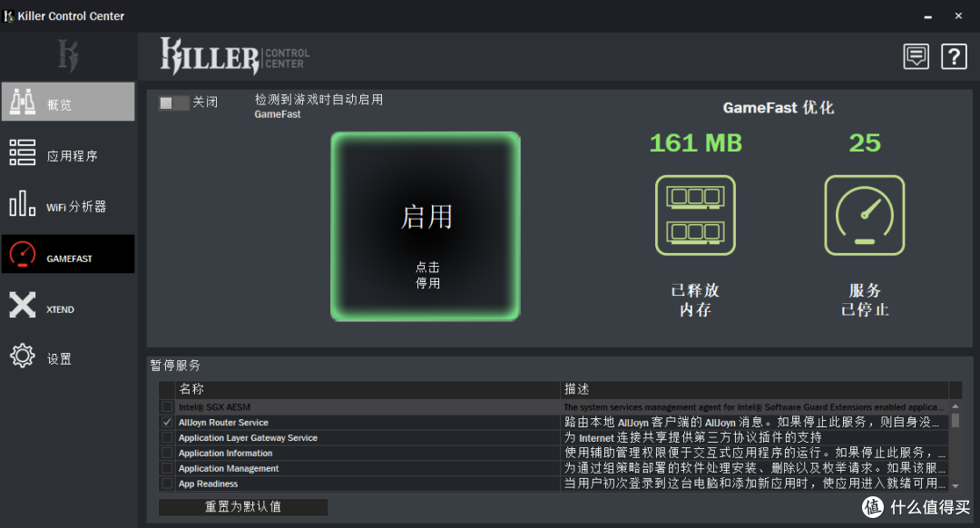Click the 暂停服务 section title
The height and width of the screenshot is (528, 980).
pos(175,366)
